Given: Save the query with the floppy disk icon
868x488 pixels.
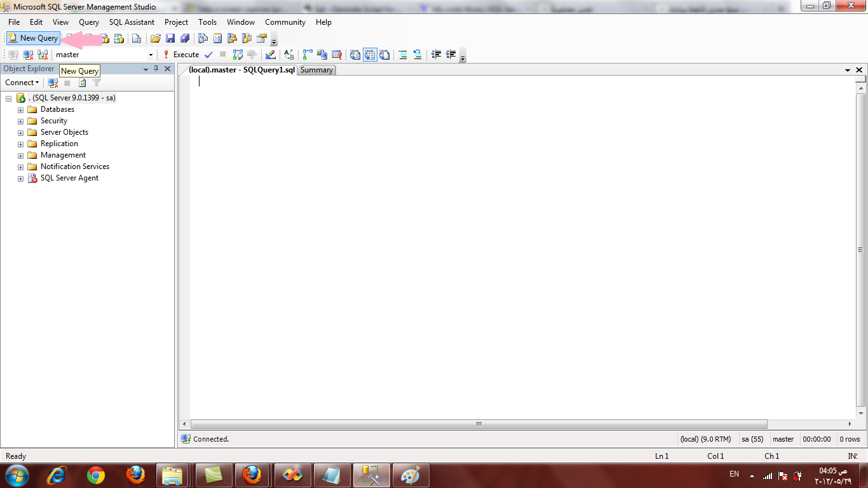Looking at the screenshot, I should (x=170, y=38).
